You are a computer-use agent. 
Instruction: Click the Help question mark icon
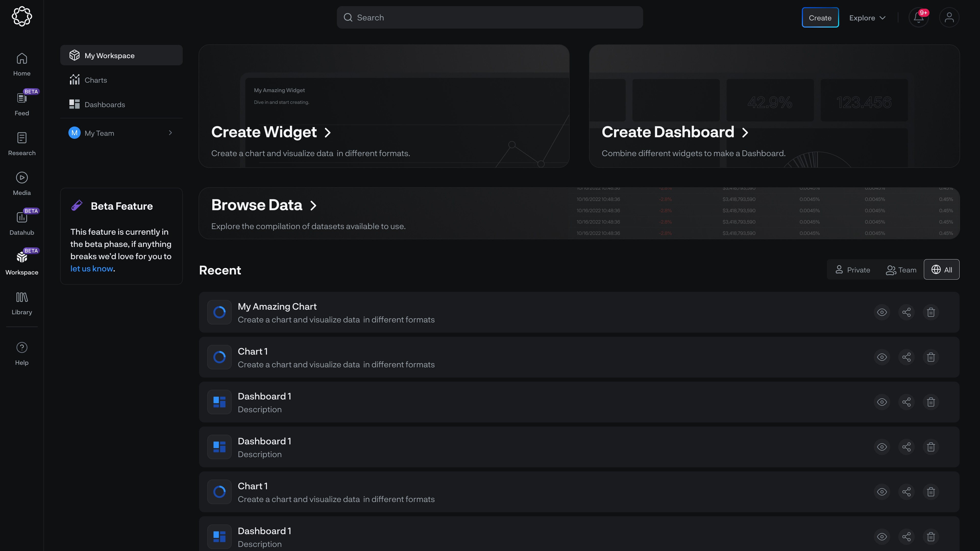coord(22,347)
